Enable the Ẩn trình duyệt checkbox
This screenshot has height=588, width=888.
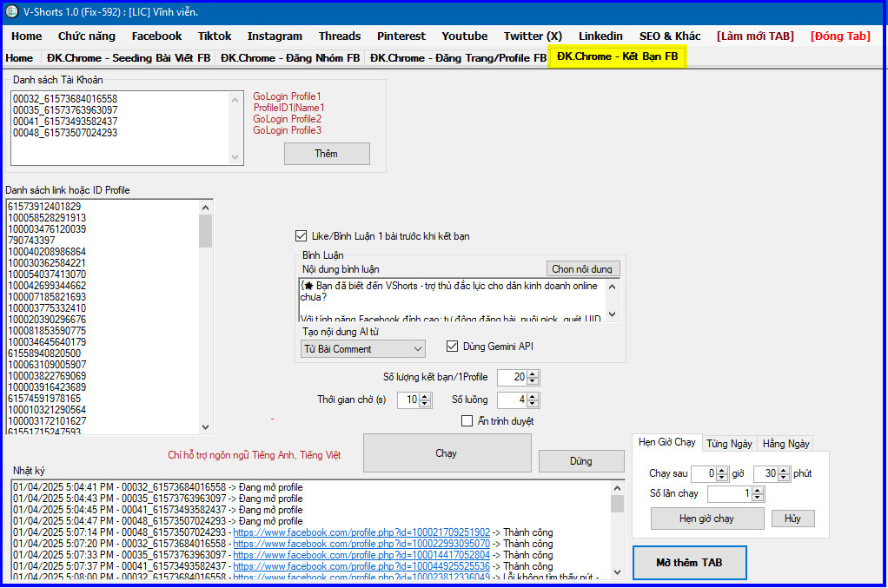pyautogui.click(x=467, y=421)
